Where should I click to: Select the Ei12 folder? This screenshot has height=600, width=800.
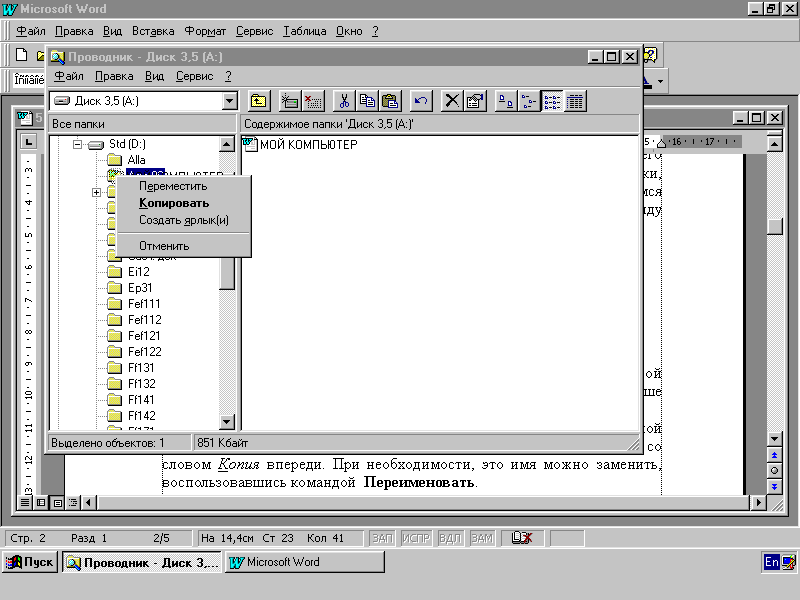(x=138, y=272)
